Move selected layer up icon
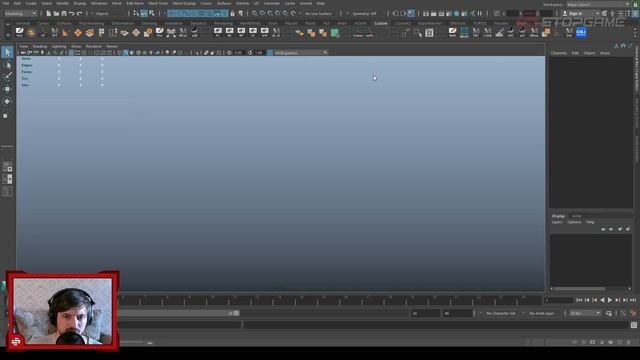640x360 pixels. (603, 229)
